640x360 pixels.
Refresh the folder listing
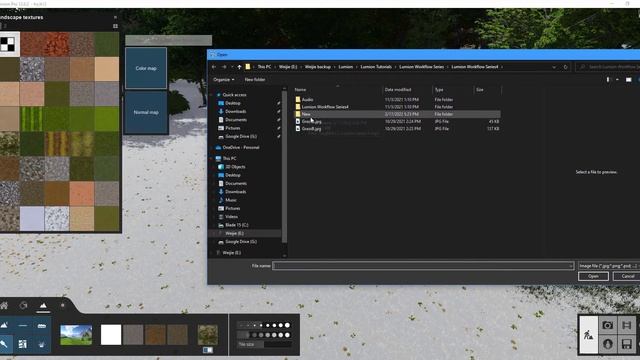565,67
